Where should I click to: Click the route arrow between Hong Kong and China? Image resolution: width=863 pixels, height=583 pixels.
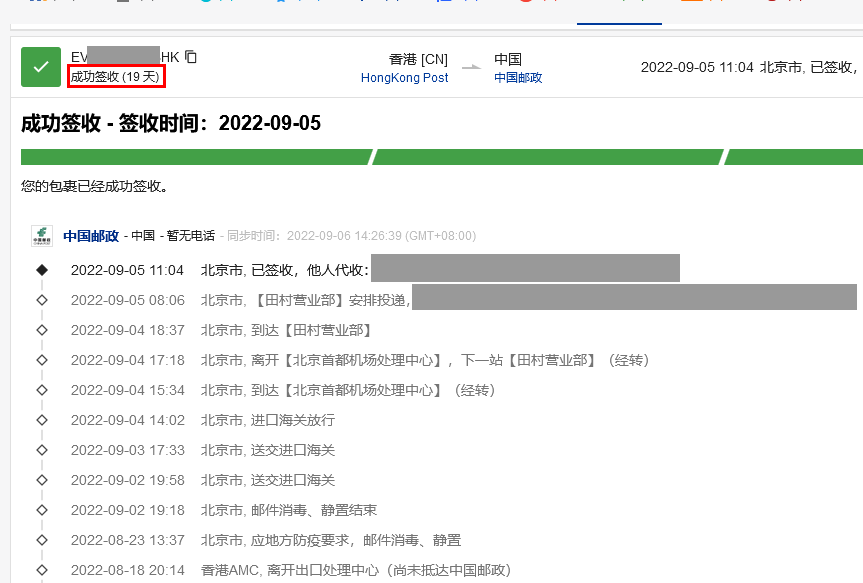(471, 68)
